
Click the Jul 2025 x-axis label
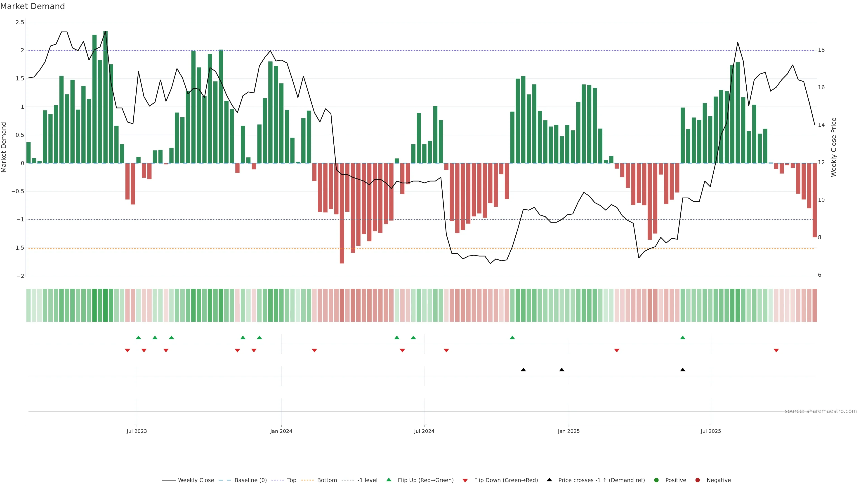pyautogui.click(x=711, y=431)
